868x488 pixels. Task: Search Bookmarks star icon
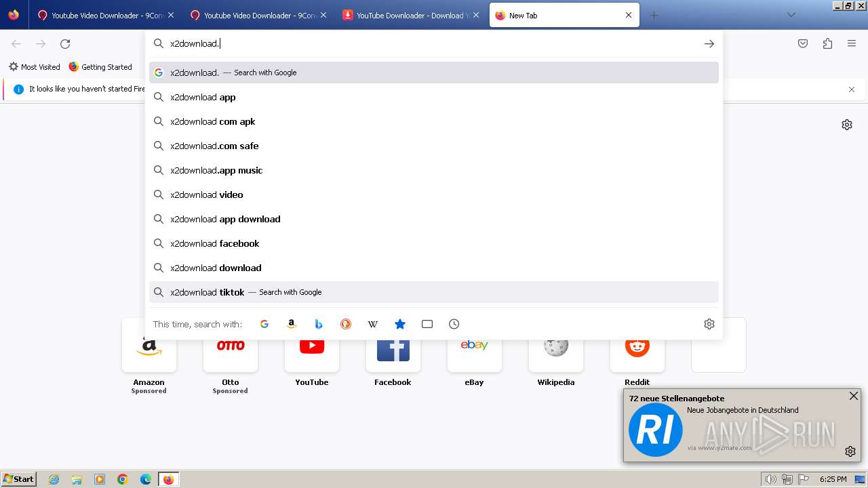[400, 324]
